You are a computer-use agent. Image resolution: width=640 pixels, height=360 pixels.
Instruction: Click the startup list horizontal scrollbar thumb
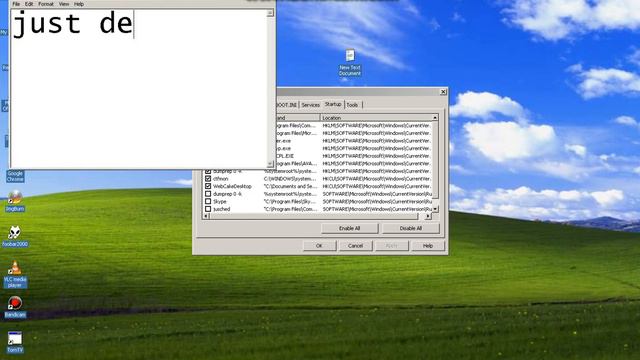pos(314,216)
